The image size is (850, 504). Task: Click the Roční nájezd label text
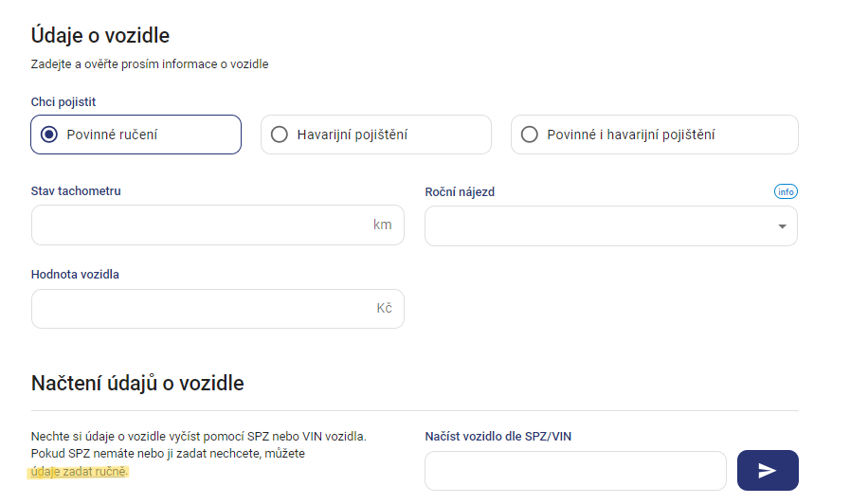(x=460, y=192)
